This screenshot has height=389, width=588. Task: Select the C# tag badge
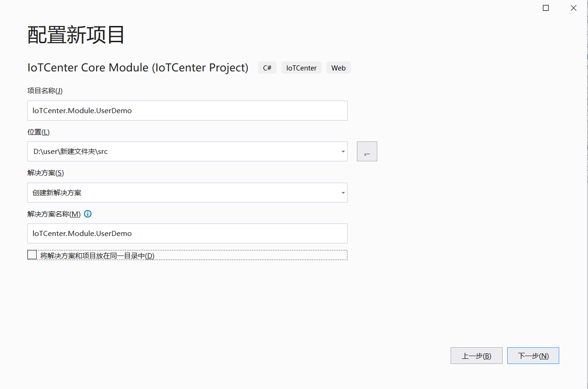click(267, 68)
